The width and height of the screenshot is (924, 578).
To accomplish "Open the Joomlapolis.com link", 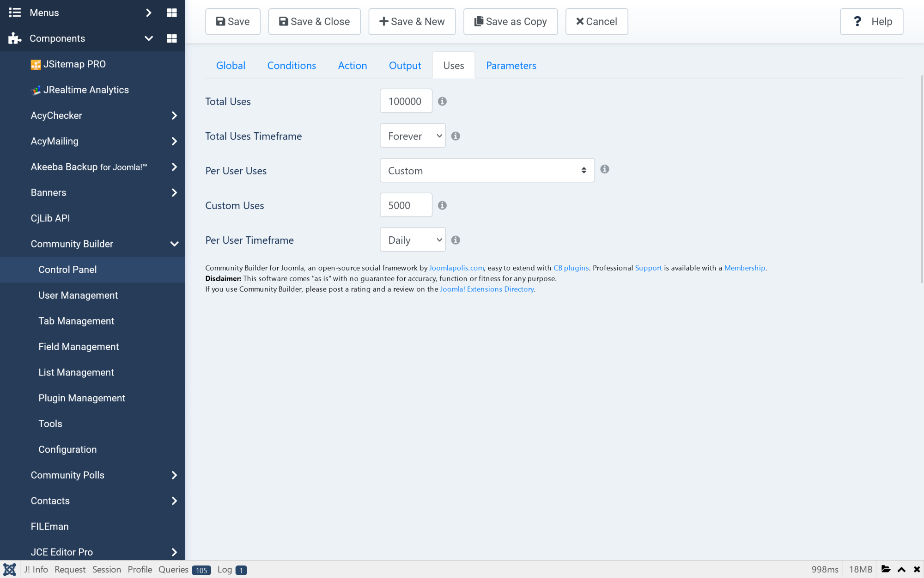I will pyautogui.click(x=456, y=268).
